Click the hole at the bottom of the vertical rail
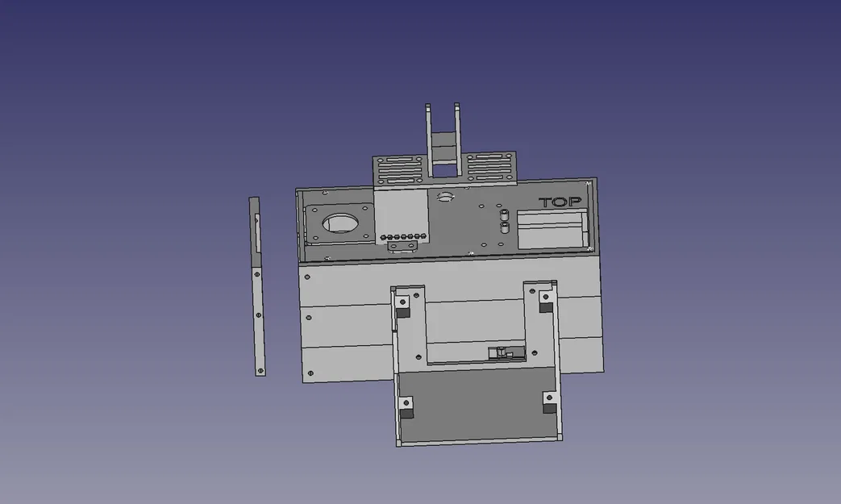This screenshot has width=841, height=504. 260,369
